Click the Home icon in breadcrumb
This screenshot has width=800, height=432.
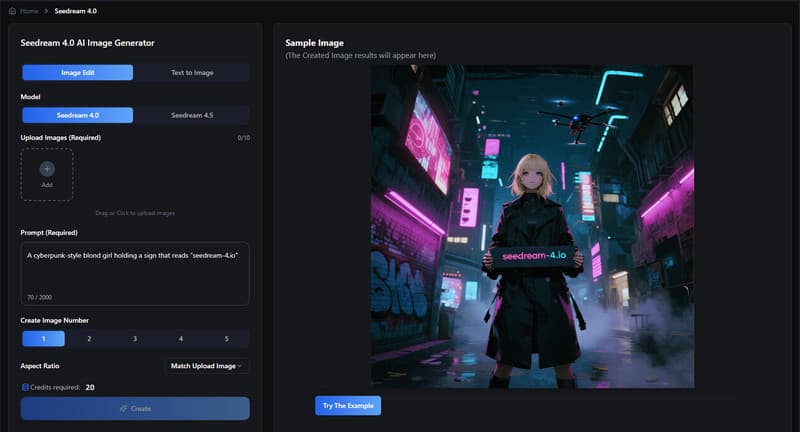coord(12,11)
